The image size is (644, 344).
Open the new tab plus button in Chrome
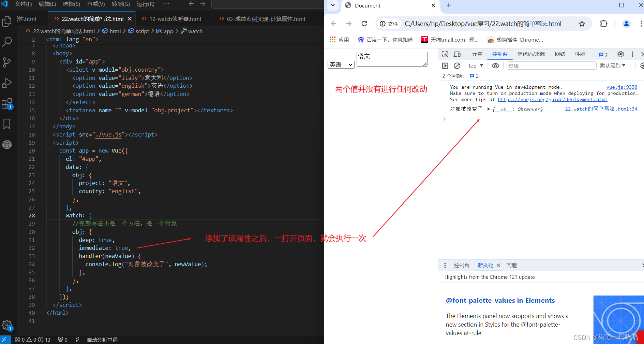[449, 5]
